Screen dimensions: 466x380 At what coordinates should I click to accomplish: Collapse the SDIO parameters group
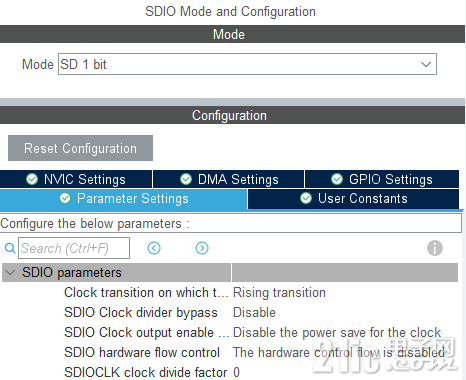pos(10,272)
